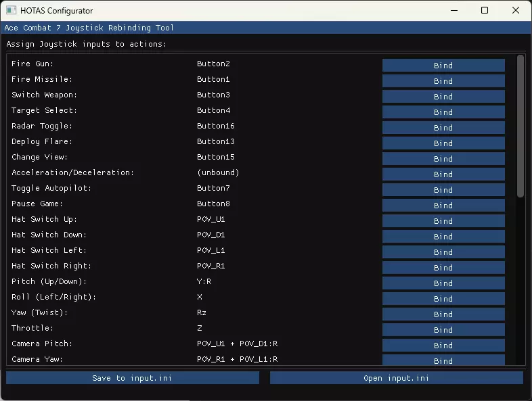
Task: Minimize the HOTAS Configurator window
Action: (x=454, y=11)
